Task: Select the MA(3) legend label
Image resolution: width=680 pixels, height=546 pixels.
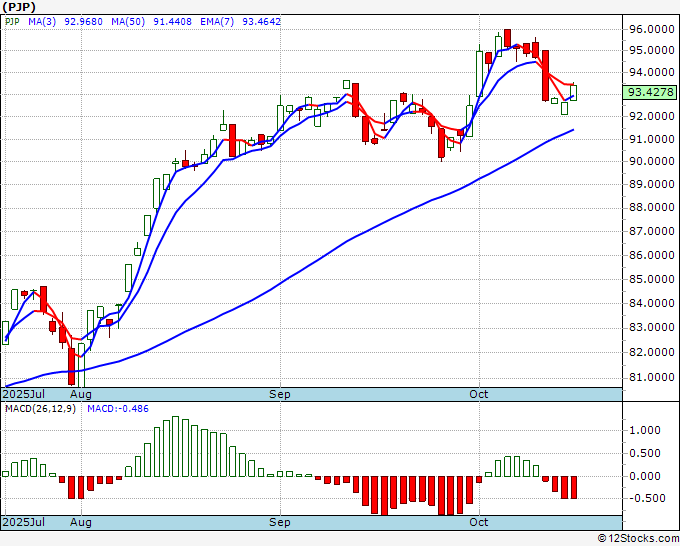Action: [42, 21]
